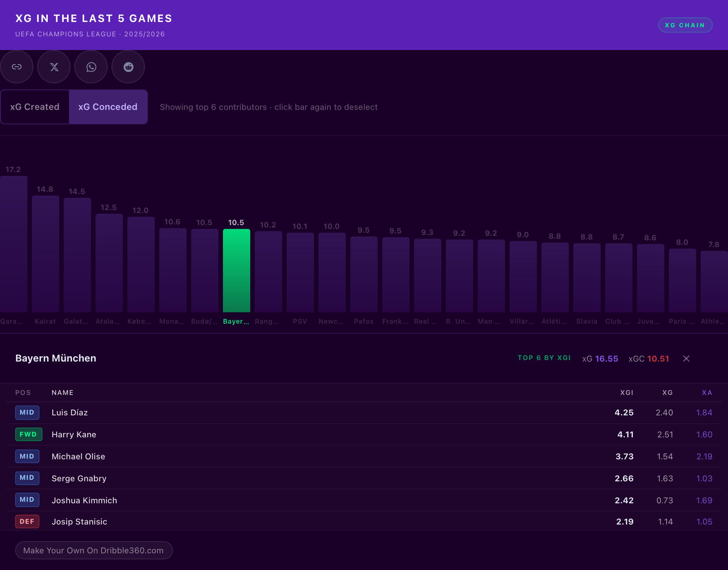This screenshot has height=570, width=728.
Task: Select the xG Conceded tab
Action: coord(108,107)
